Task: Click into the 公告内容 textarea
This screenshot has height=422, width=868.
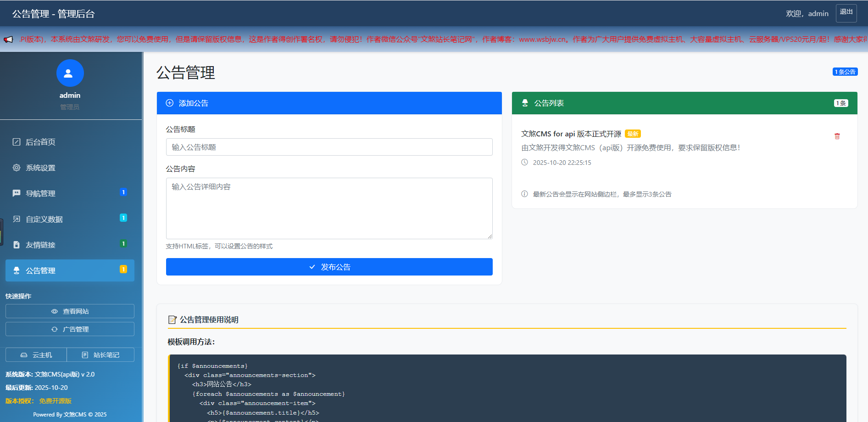Action: (329, 208)
